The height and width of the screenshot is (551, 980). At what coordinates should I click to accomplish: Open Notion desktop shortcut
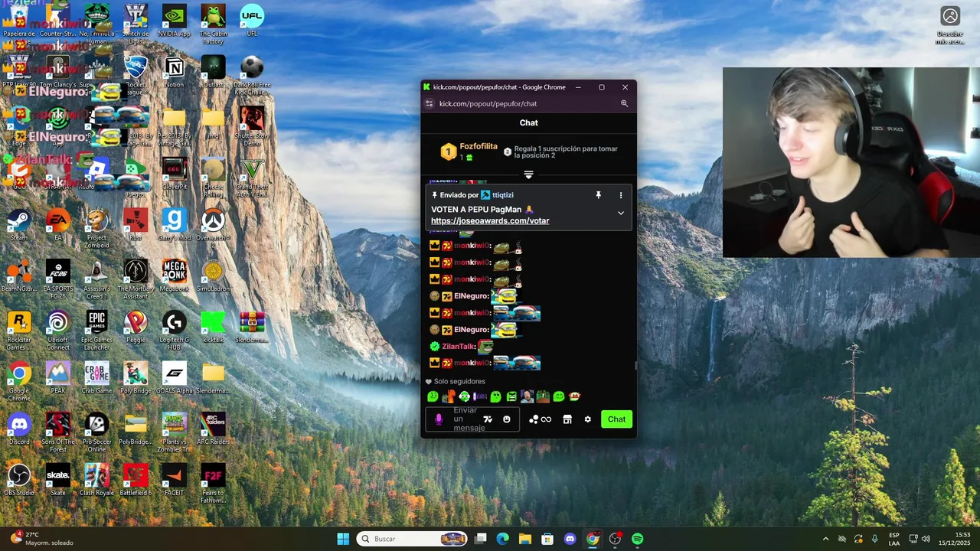point(175,72)
